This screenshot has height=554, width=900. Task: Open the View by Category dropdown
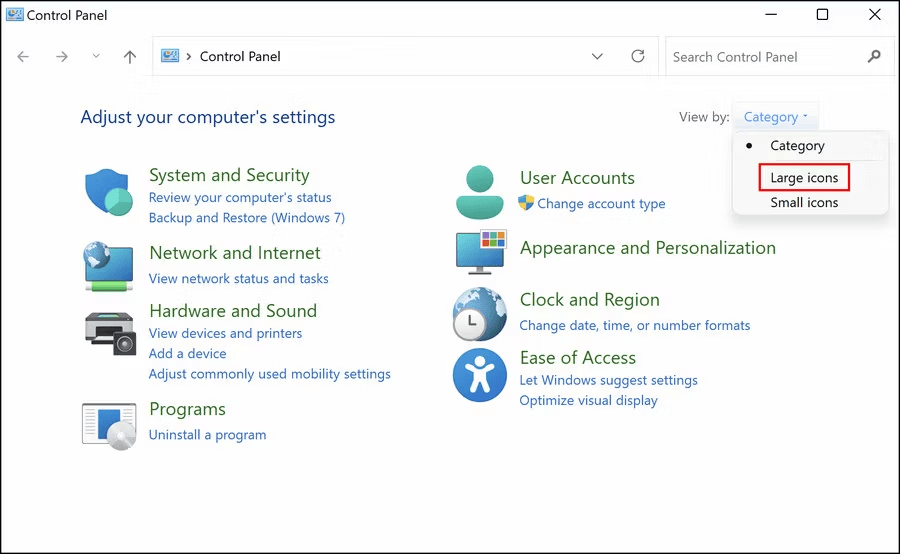pos(775,117)
